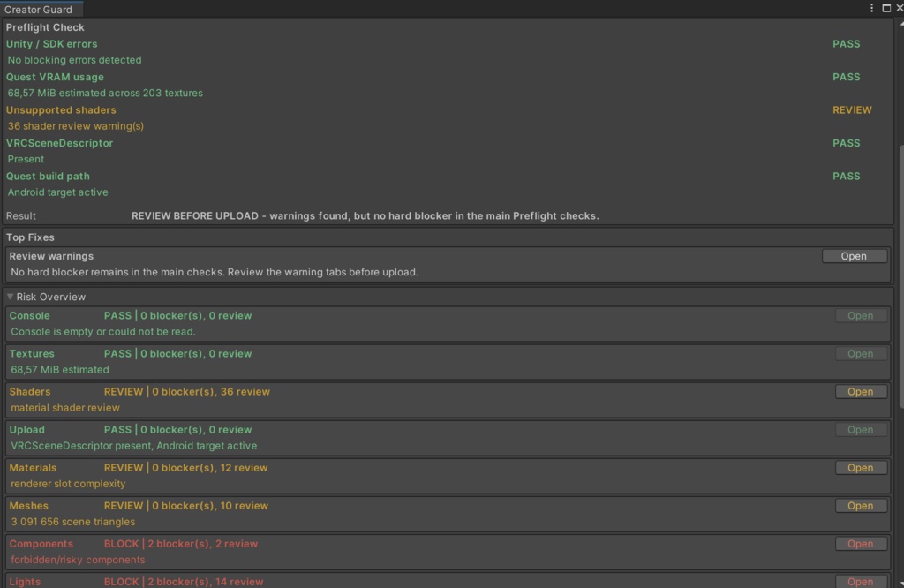The height and width of the screenshot is (588, 904).
Task: Open the Lights risk details
Action: pyautogui.click(x=860, y=582)
